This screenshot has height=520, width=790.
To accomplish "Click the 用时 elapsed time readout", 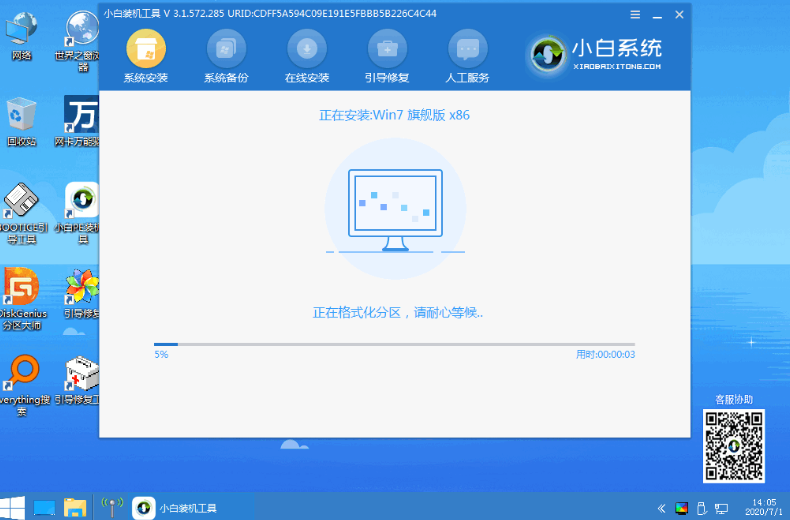I will (605, 355).
